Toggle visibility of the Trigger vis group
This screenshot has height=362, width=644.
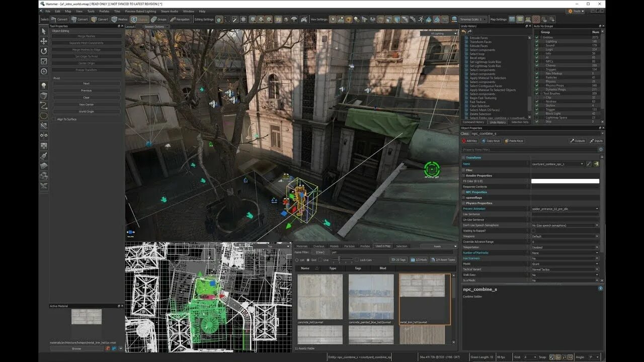[537, 110]
